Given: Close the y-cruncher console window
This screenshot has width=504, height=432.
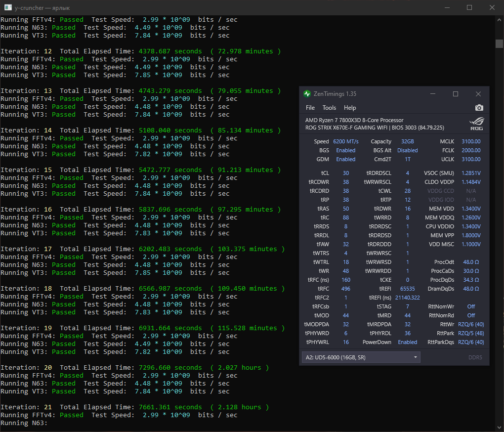Looking at the screenshot, I should tap(492, 7).
